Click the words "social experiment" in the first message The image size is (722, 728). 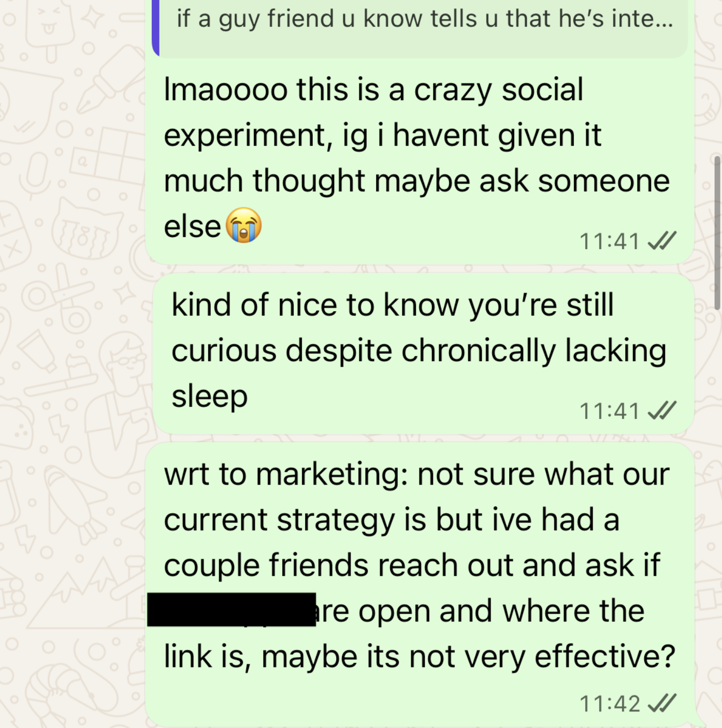374,112
